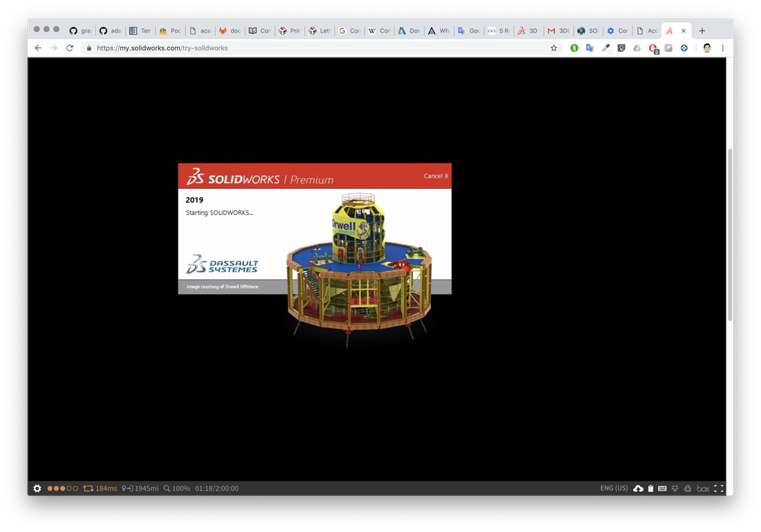Switch to the 'Lett' tab
The height and width of the screenshot is (532, 761).
[320, 30]
